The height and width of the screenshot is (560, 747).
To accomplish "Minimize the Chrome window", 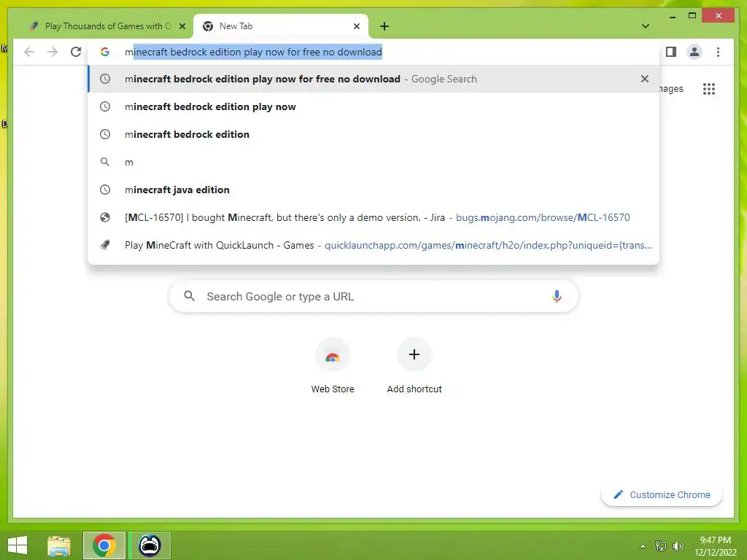I will click(x=672, y=16).
